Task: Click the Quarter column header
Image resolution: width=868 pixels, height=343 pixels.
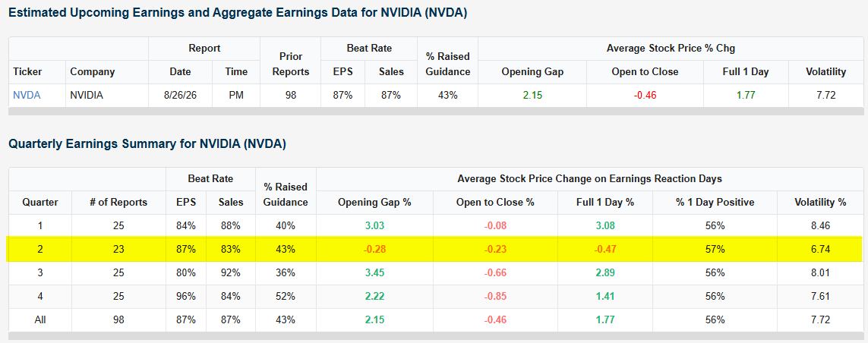Action: click(x=39, y=202)
